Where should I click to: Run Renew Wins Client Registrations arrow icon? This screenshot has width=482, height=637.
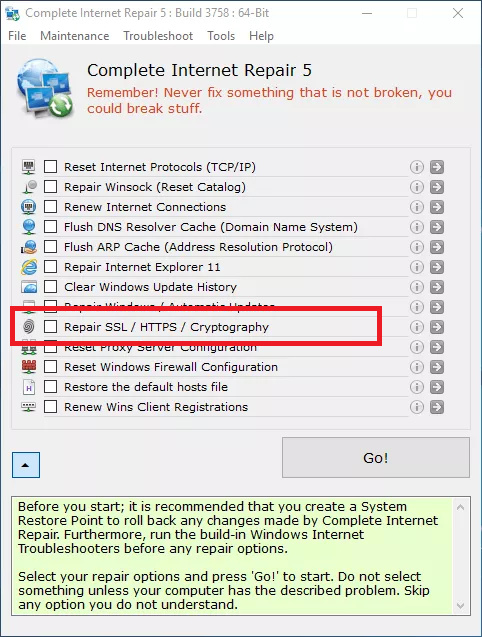tap(437, 407)
